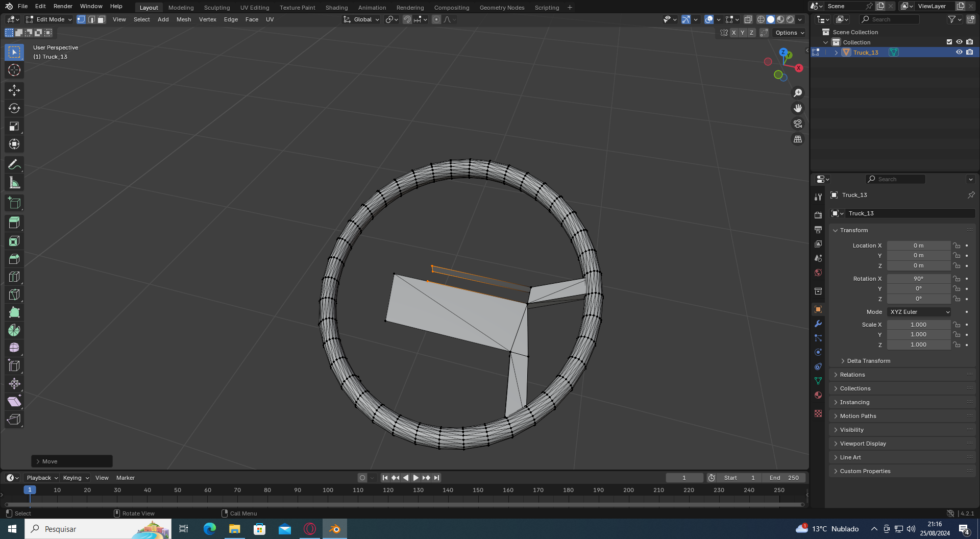This screenshot has width=980, height=539.
Task: Open the Vertex menu
Action: point(207,19)
